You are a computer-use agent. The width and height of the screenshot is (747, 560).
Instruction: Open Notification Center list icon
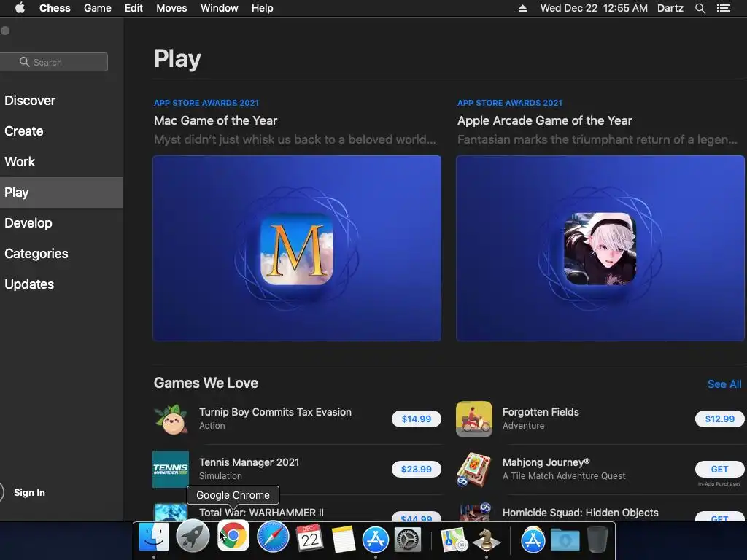point(723,8)
